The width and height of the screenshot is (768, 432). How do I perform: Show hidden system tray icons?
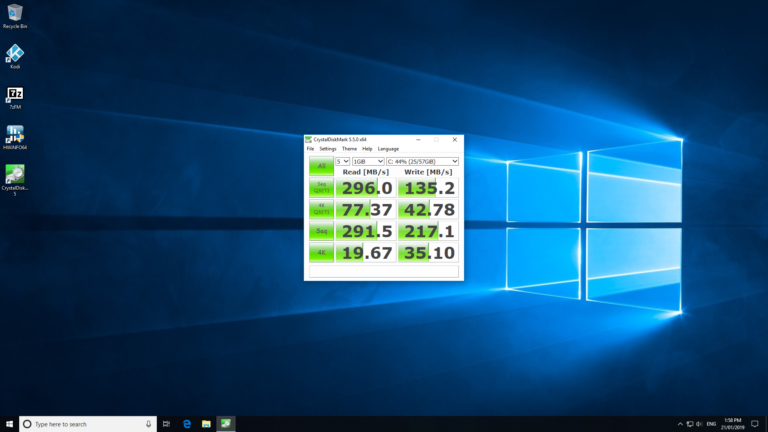(680, 424)
